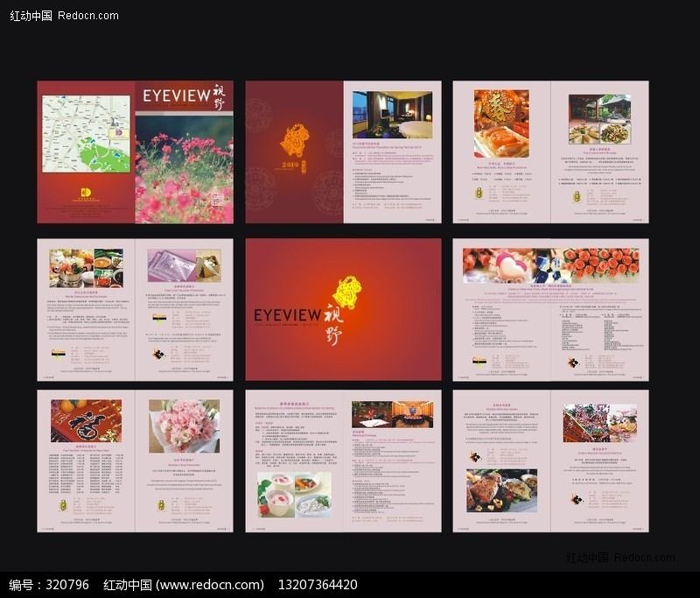Open the courtyard restaurant and dishes photo
Viewport: 700px width, 598px height.
599,119
